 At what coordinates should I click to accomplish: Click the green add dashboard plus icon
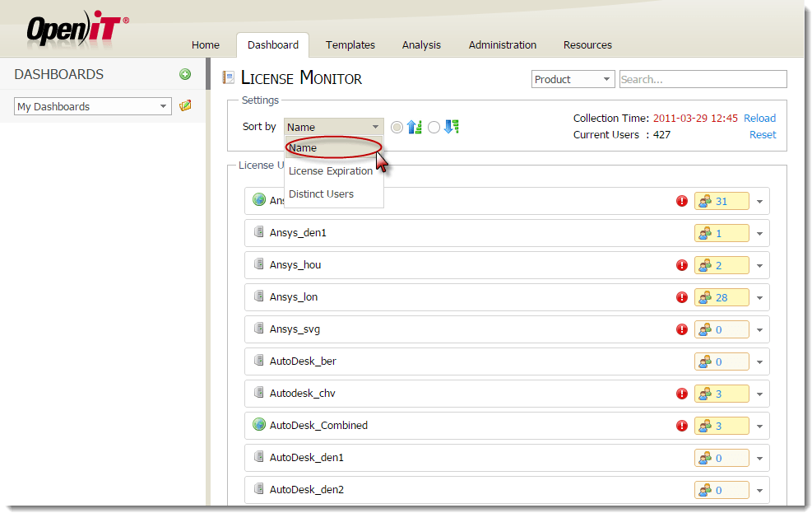[185, 74]
